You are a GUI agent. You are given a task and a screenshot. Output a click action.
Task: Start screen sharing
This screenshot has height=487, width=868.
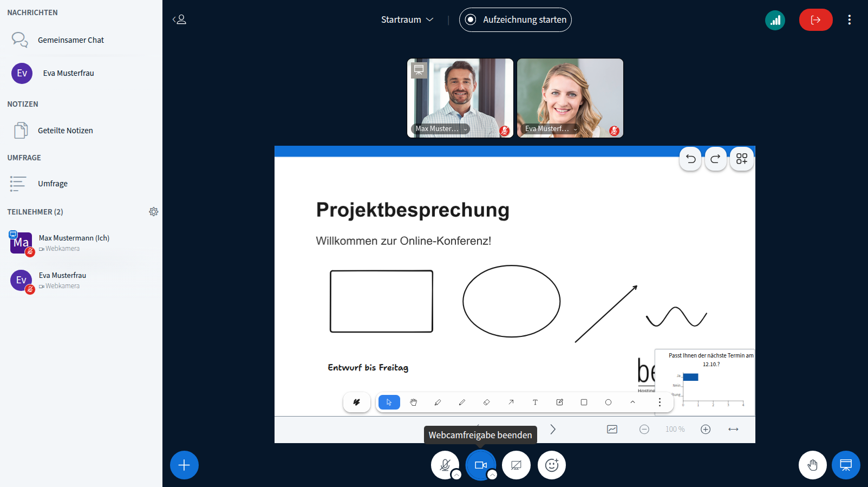point(516,465)
